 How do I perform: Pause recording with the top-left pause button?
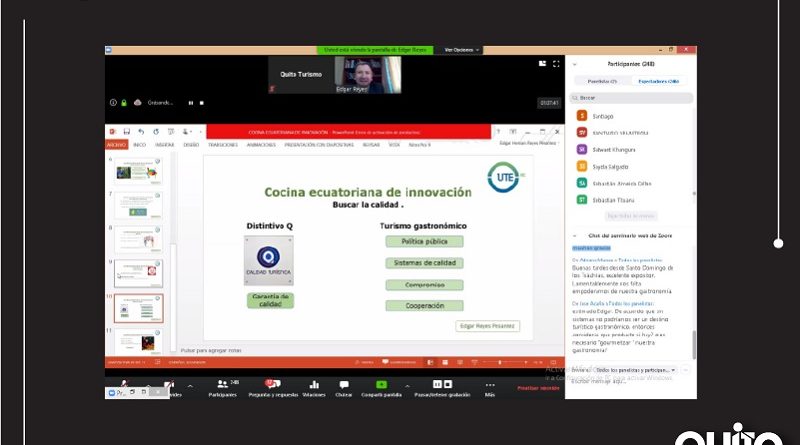pyautogui.click(x=191, y=103)
